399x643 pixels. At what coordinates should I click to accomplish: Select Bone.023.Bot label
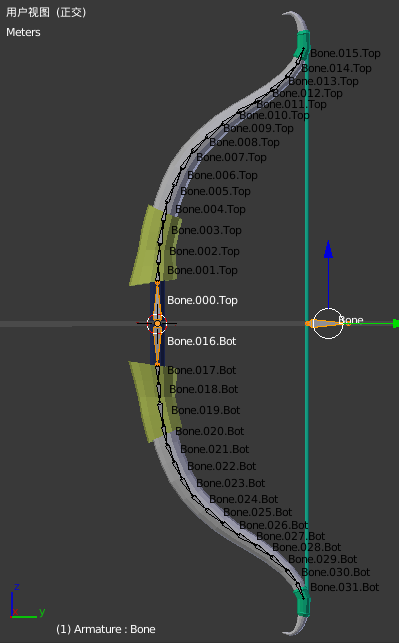point(231,483)
